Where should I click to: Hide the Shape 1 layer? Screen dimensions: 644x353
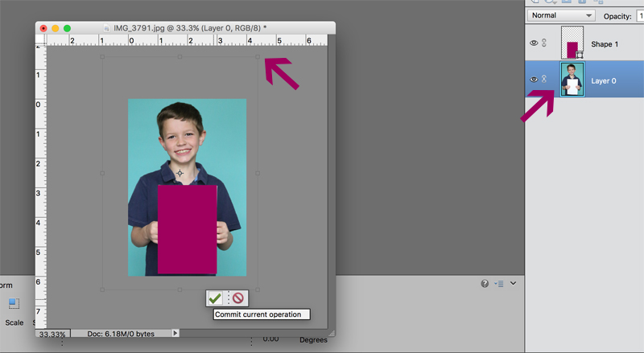tap(534, 43)
